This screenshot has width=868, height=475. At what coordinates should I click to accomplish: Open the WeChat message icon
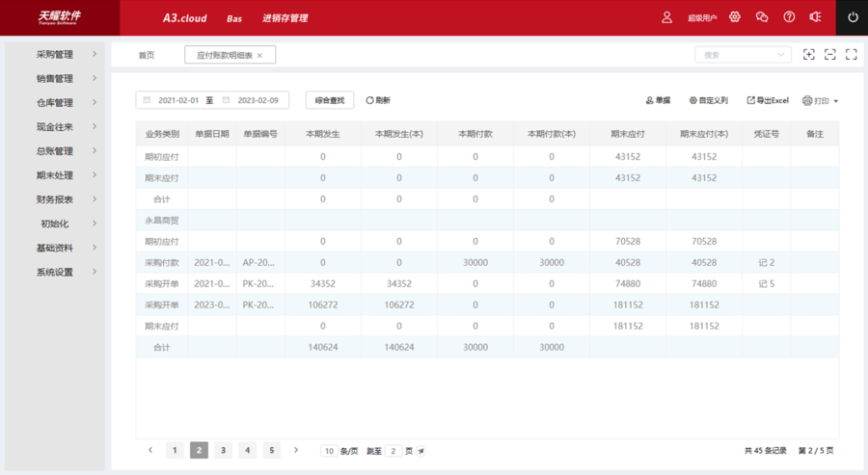pyautogui.click(x=762, y=17)
